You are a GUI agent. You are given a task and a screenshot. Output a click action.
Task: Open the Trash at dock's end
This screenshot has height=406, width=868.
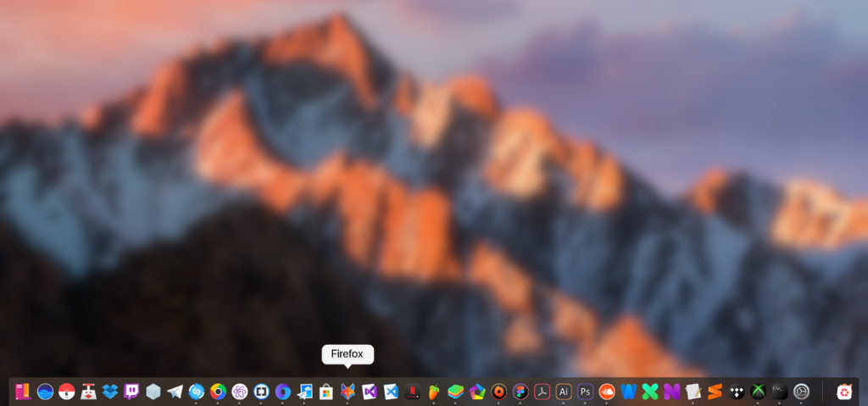tap(844, 392)
